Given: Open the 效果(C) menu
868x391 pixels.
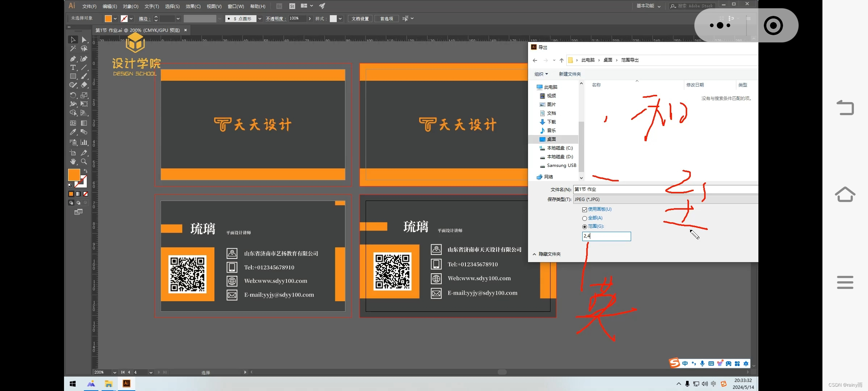Looking at the screenshot, I should [193, 6].
